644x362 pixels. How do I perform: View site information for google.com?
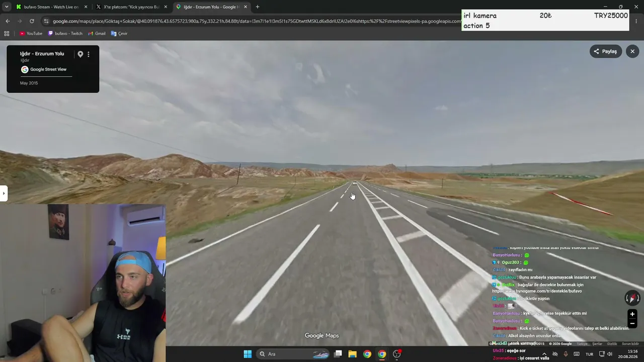pos(46,21)
